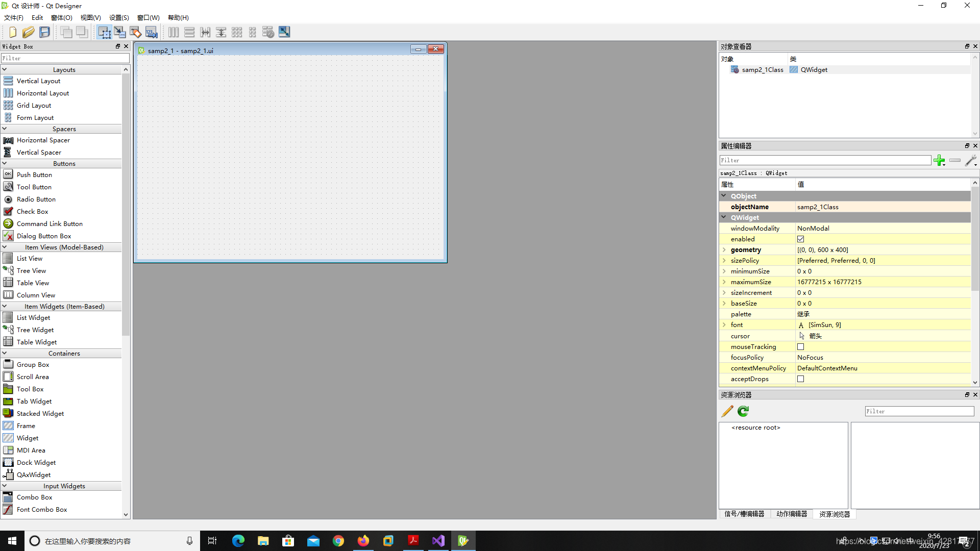Viewport: 980px width, 551px height.
Task: Click the Save form toolbar icon
Action: click(45, 32)
